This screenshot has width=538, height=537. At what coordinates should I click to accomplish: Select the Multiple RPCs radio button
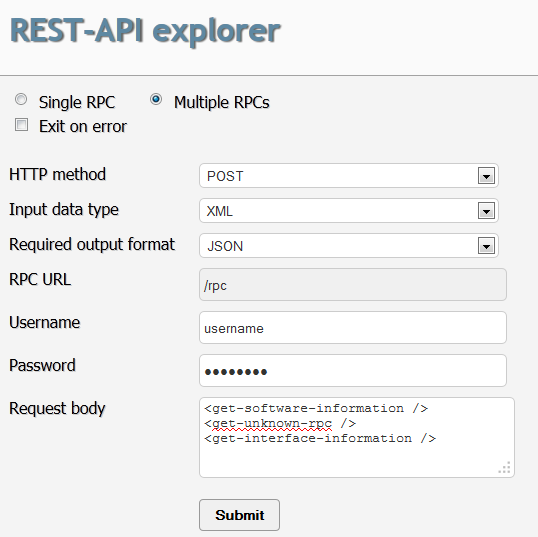tap(156, 100)
